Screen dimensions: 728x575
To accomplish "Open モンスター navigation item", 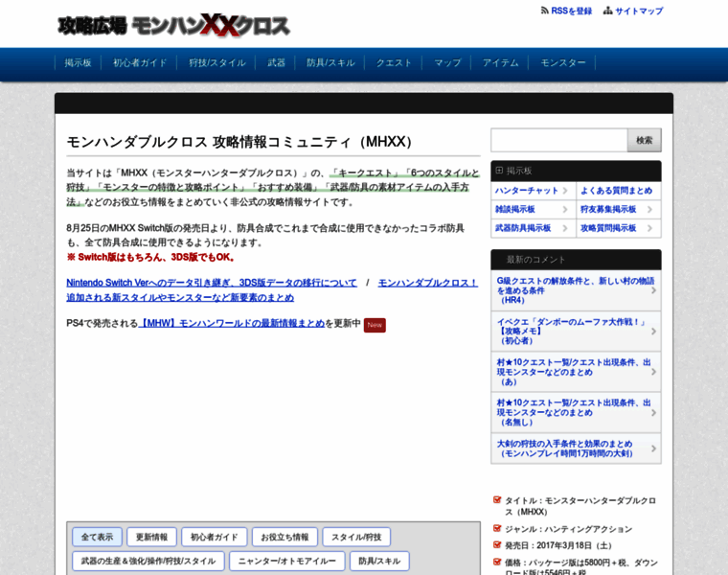I will point(562,62).
